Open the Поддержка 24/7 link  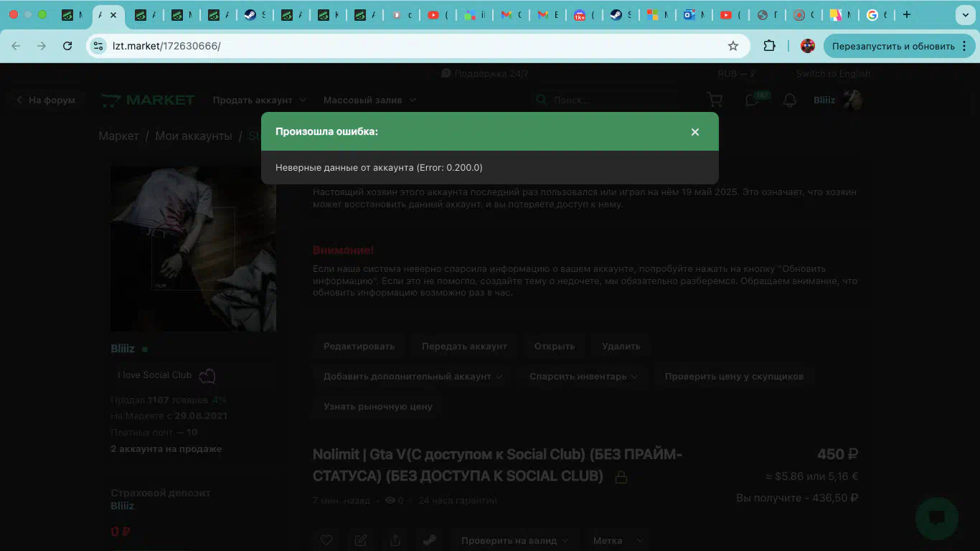(x=485, y=74)
